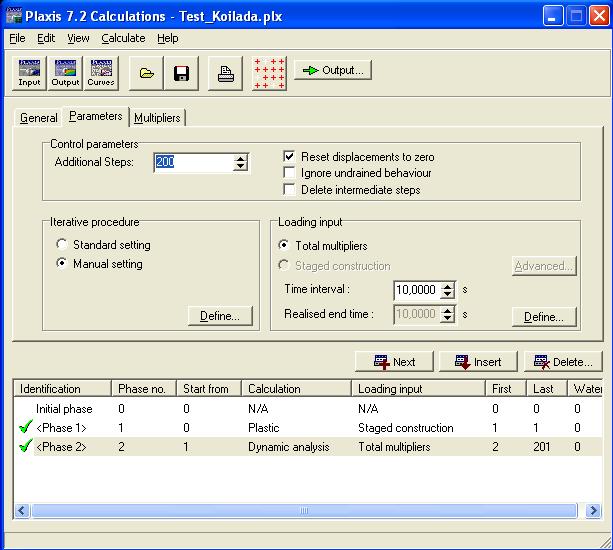Choose Total multipliers radio option
Image resolution: width=613 pixels, height=550 pixels.
point(283,245)
